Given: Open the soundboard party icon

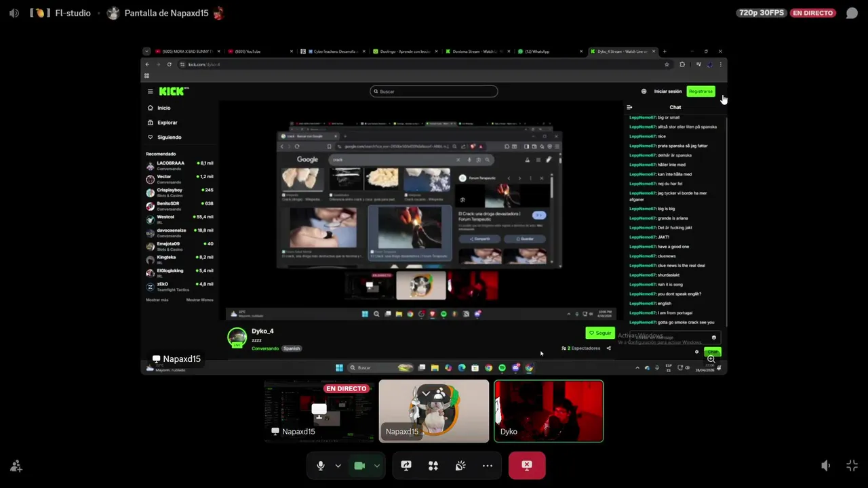Looking at the screenshot, I should pos(460,466).
